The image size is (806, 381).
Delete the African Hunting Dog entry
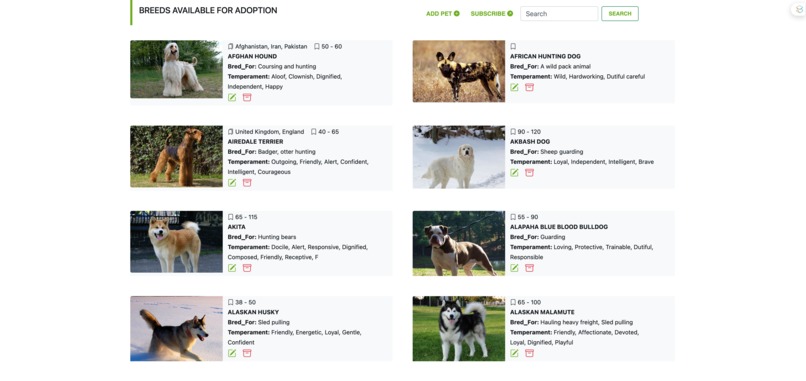529,87
